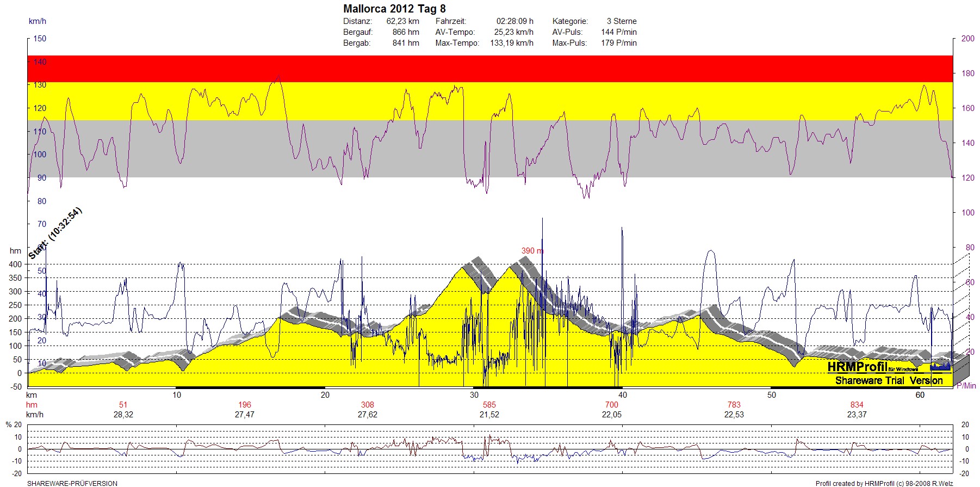980x487 pixels.
Task: Click the Distanz value 62,23 km
Action: point(402,21)
